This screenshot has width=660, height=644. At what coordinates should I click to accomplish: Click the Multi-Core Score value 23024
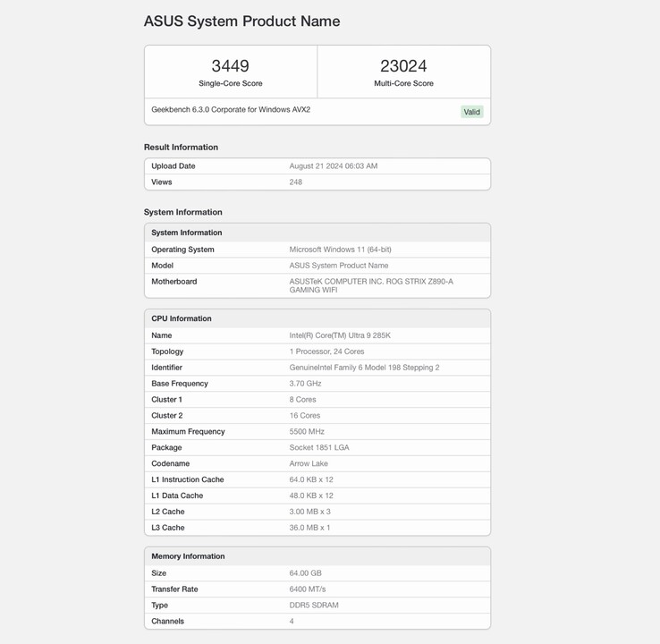403,66
